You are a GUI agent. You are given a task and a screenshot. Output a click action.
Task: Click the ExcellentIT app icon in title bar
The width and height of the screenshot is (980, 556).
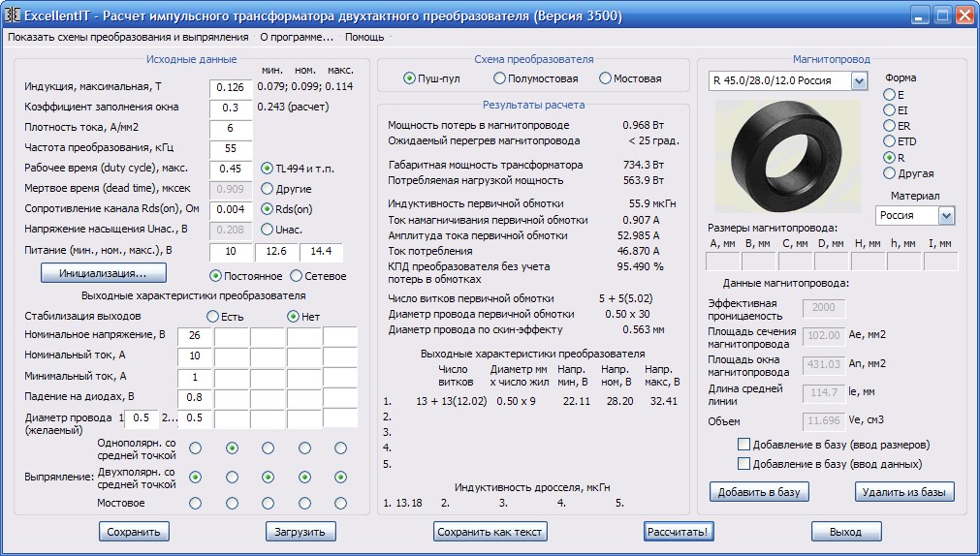pos(14,15)
